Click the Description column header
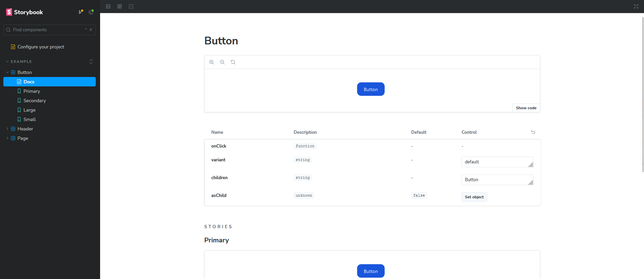Screen dimensions: 644x279 (305, 132)
